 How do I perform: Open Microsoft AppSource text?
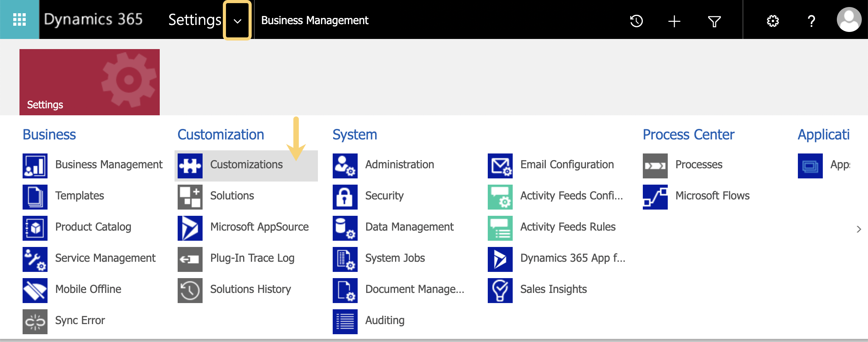(x=259, y=227)
